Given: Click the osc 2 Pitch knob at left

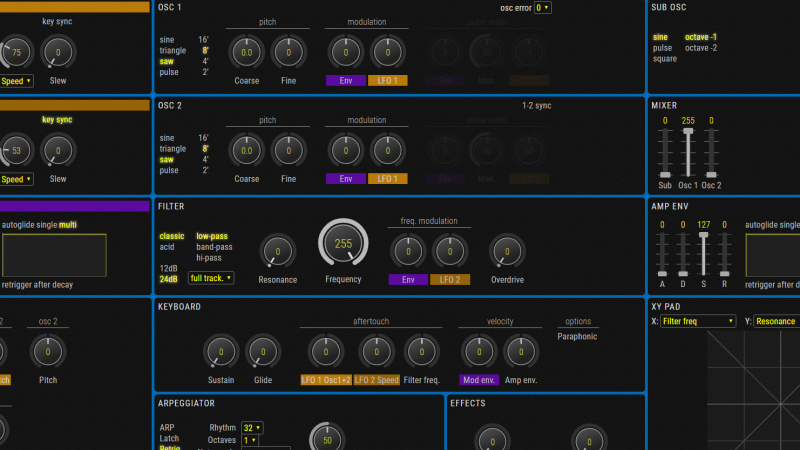Looking at the screenshot, I should [x=48, y=352].
